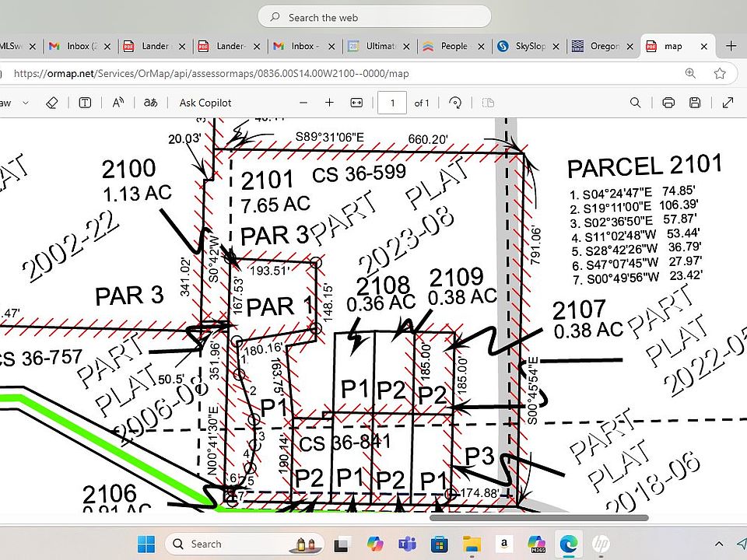747x560 pixels.
Task: Click the Windows taskbar Search box
Action: [x=245, y=544]
